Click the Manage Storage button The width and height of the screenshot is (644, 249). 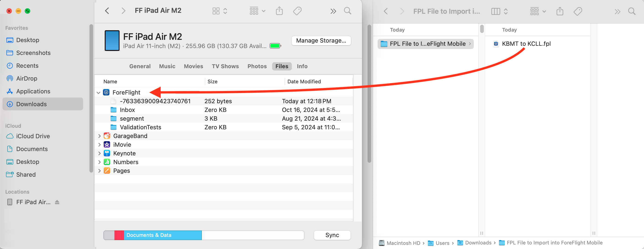click(x=321, y=41)
